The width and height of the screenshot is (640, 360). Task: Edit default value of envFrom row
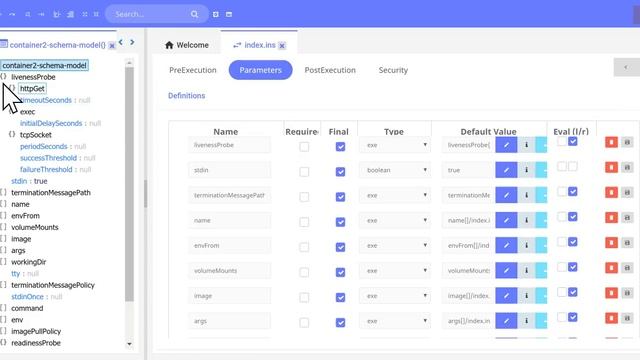(506, 245)
